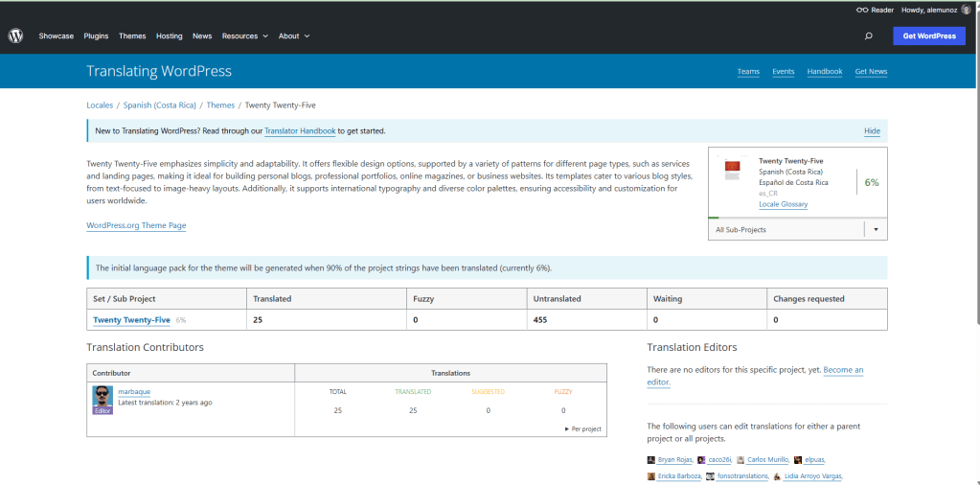Open the Handbook link in blue header

[825, 71]
